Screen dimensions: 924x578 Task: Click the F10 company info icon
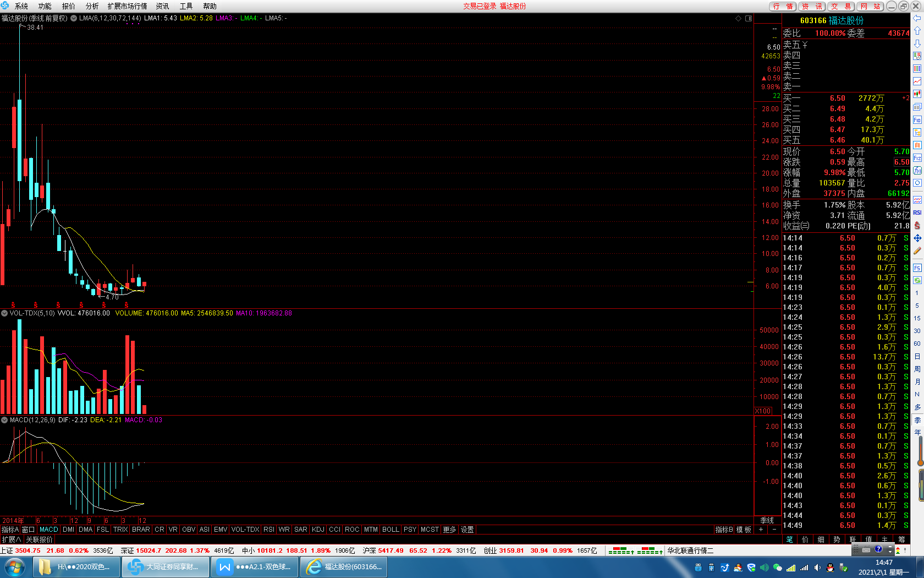(917, 119)
